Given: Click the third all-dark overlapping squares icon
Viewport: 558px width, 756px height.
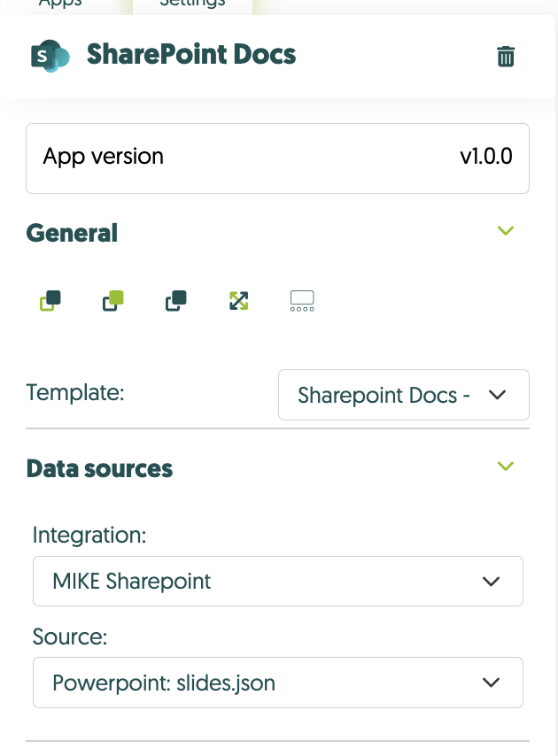Looking at the screenshot, I should [175, 301].
